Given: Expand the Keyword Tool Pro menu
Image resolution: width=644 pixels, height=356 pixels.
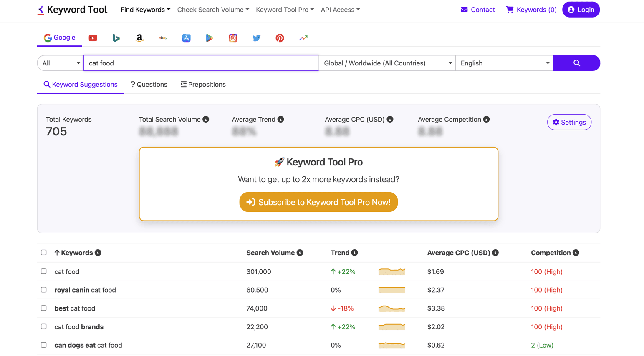Looking at the screenshot, I should (285, 10).
